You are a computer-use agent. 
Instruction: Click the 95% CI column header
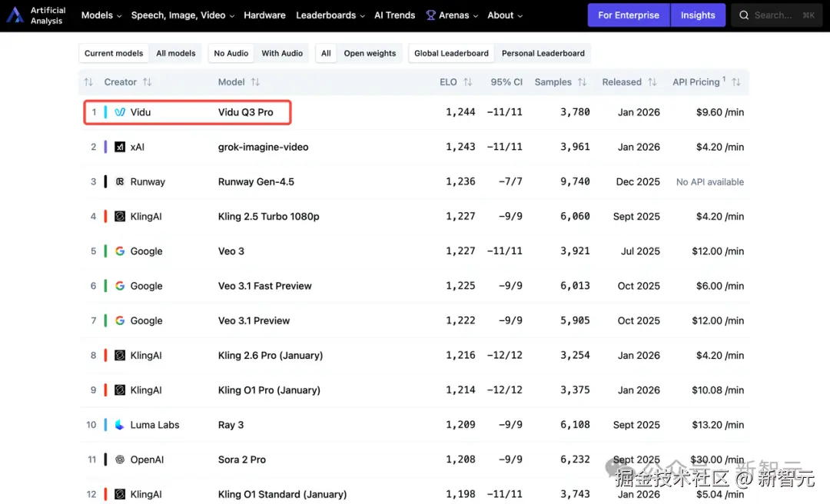[506, 82]
